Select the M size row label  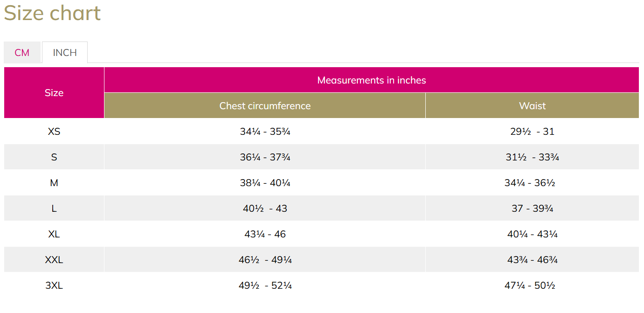pyautogui.click(x=54, y=183)
